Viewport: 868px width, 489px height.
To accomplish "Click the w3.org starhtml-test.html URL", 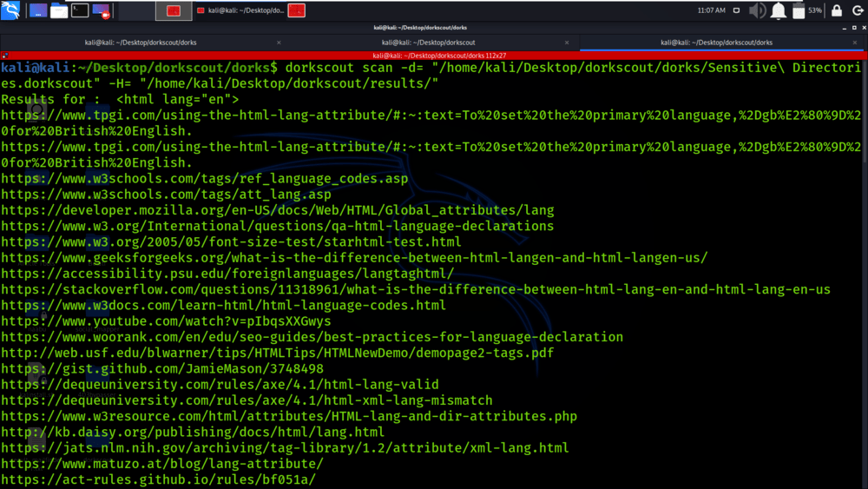I will 231,242.
